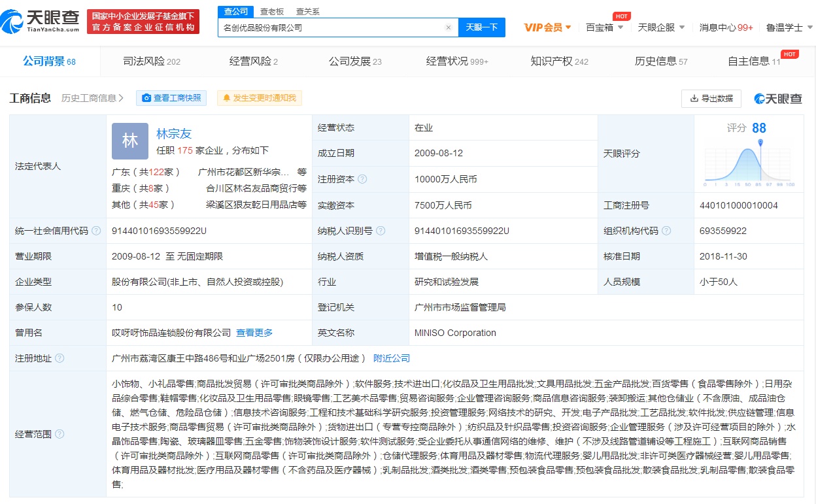The height and width of the screenshot is (504, 816).
Task: Open the VIP会员 dropdown
Action: pos(548,27)
